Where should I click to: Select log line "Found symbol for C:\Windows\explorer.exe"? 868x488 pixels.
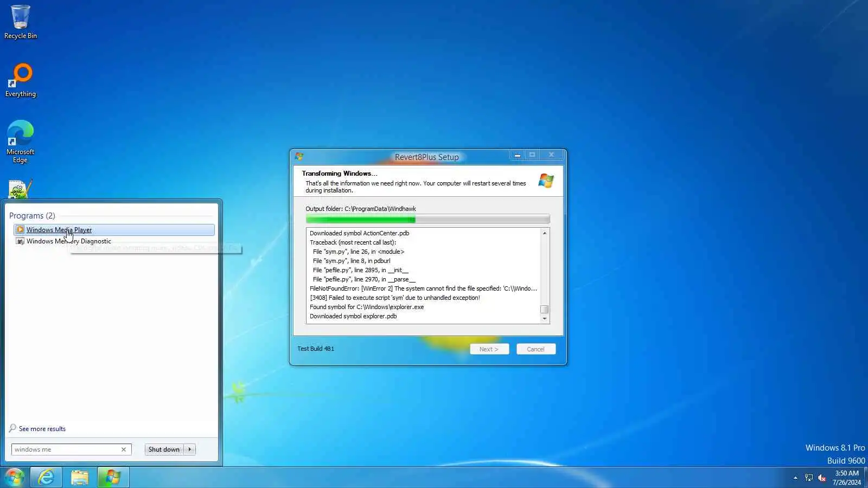pyautogui.click(x=367, y=307)
